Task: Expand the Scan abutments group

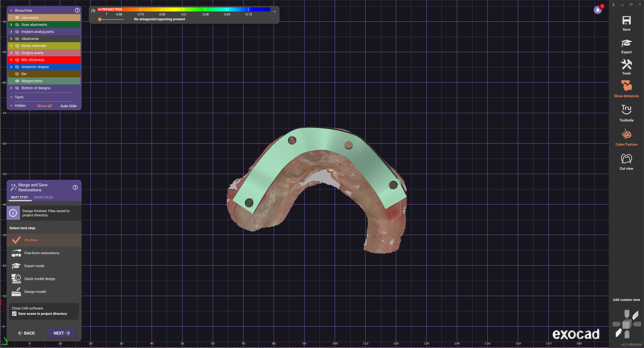Action: [11, 25]
